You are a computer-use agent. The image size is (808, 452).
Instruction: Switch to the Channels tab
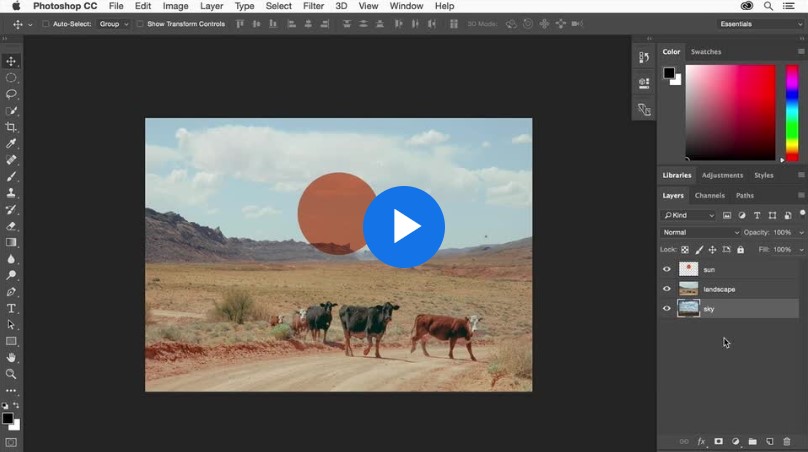[x=709, y=195]
